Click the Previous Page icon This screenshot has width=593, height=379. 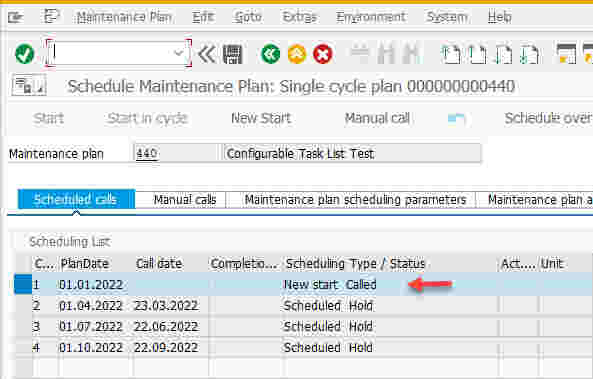click(477, 54)
